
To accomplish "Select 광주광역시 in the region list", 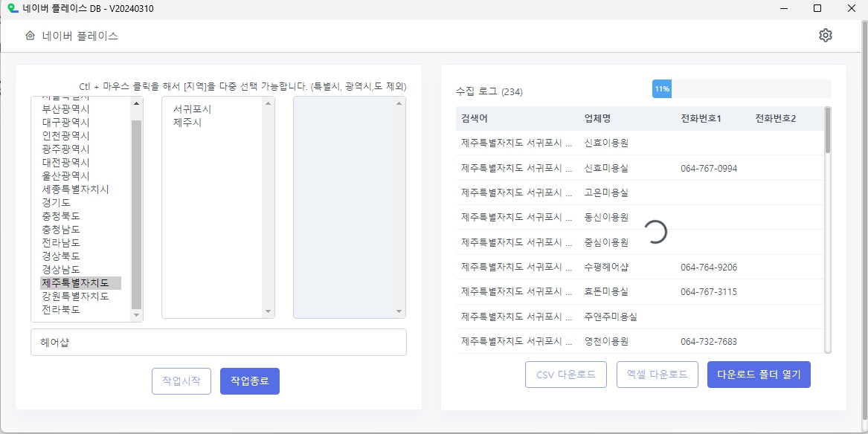I will 66,149.
